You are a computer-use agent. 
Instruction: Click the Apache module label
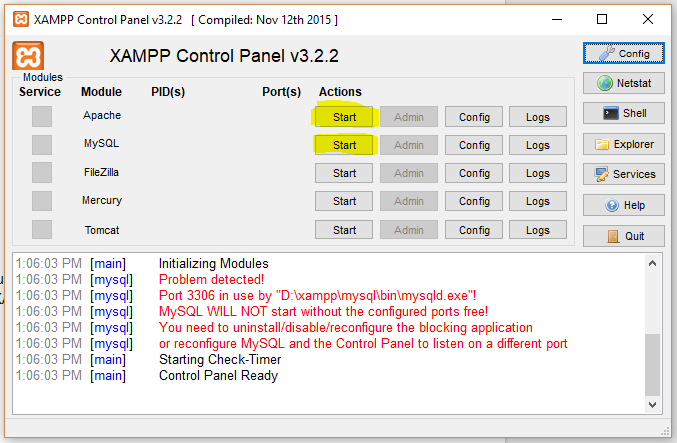102,115
